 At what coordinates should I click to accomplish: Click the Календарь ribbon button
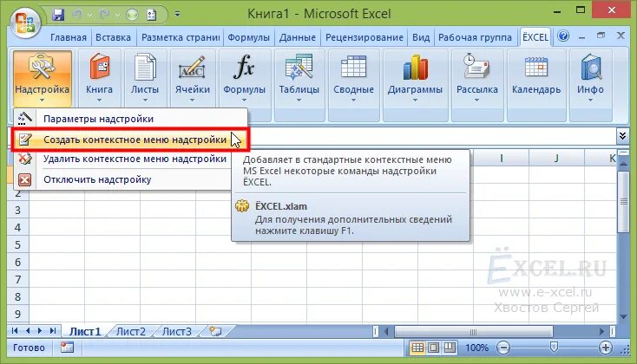pyautogui.click(x=536, y=77)
